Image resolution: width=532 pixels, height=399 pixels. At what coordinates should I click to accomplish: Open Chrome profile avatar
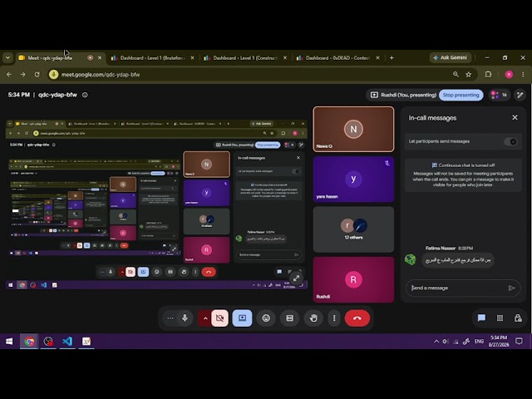pyautogui.click(x=509, y=74)
